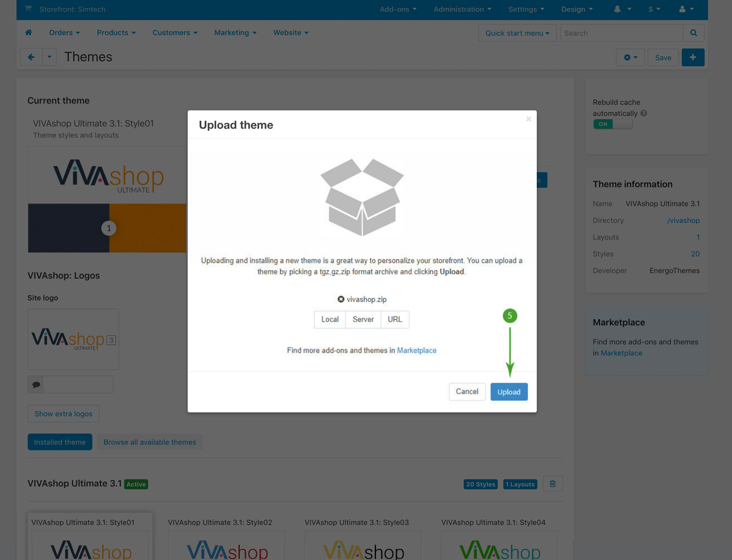This screenshot has height=560, width=732.
Task: Cancel the Upload theme dialog
Action: click(x=467, y=391)
